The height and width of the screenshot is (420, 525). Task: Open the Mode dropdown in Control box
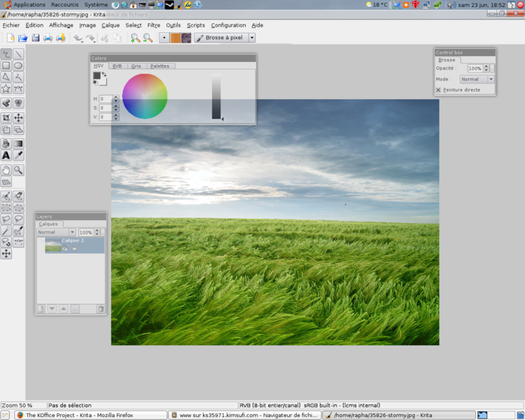[477, 79]
